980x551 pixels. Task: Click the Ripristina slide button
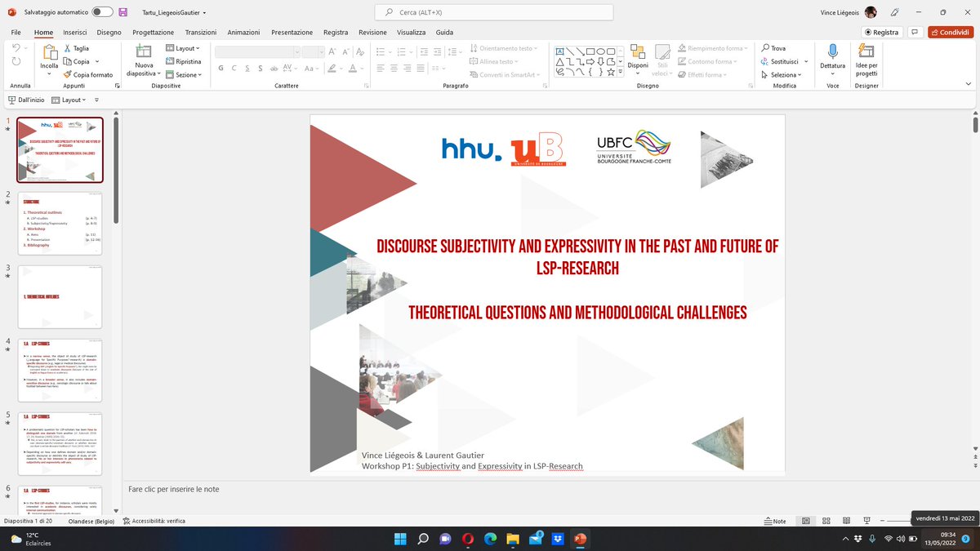click(183, 61)
